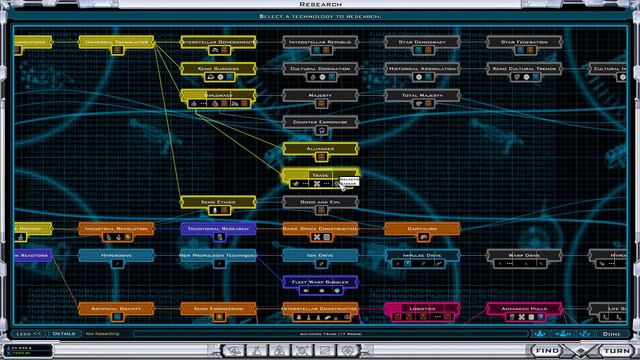640x360 pixels.
Task: Select the Majesty technology
Action: [320, 95]
